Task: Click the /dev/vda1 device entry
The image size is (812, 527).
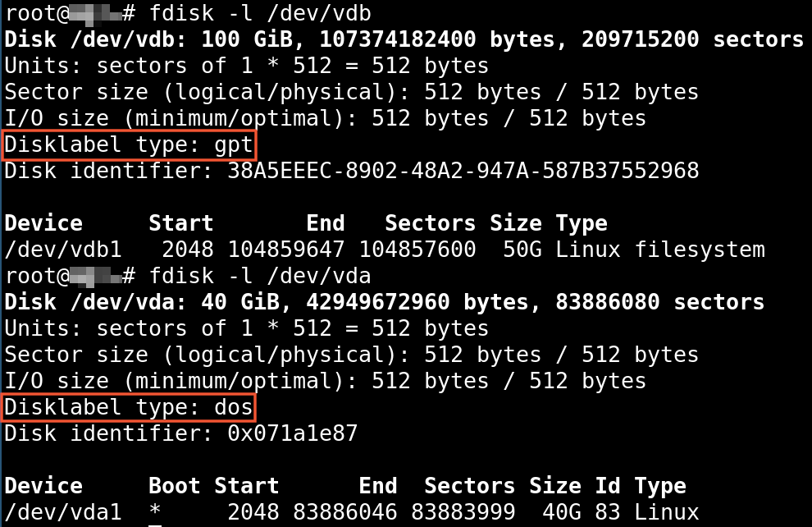Action: [x=63, y=512]
